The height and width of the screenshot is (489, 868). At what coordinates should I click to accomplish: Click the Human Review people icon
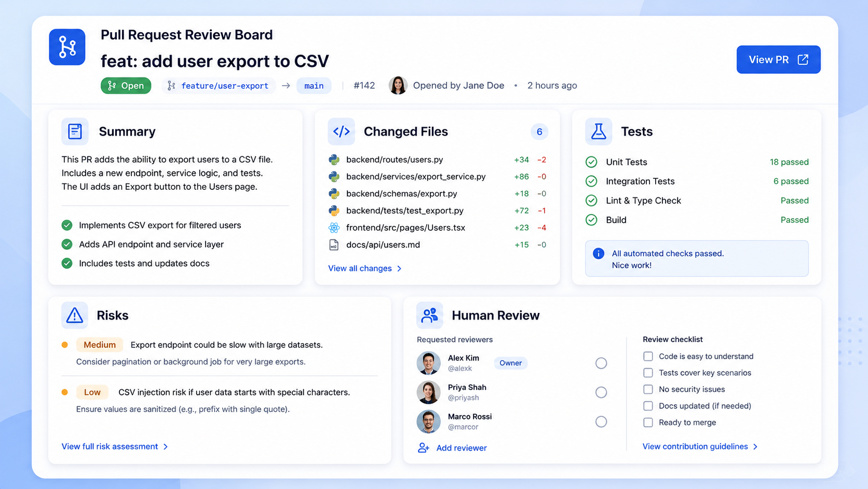click(x=429, y=315)
